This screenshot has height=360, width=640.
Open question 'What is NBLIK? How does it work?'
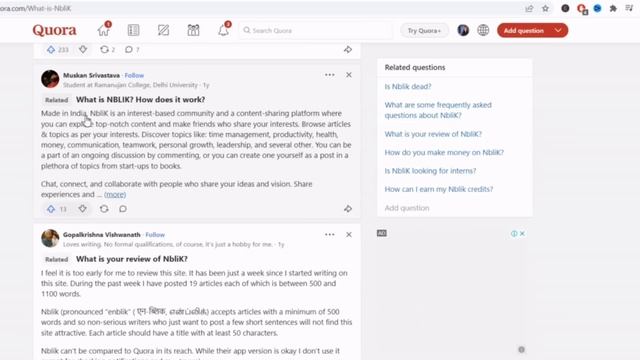(x=140, y=100)
